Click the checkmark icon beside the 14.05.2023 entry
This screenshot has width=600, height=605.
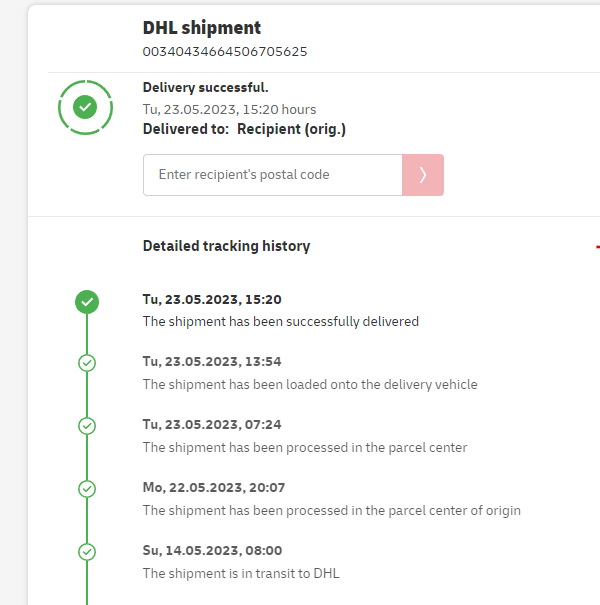(x=87, y=551)
